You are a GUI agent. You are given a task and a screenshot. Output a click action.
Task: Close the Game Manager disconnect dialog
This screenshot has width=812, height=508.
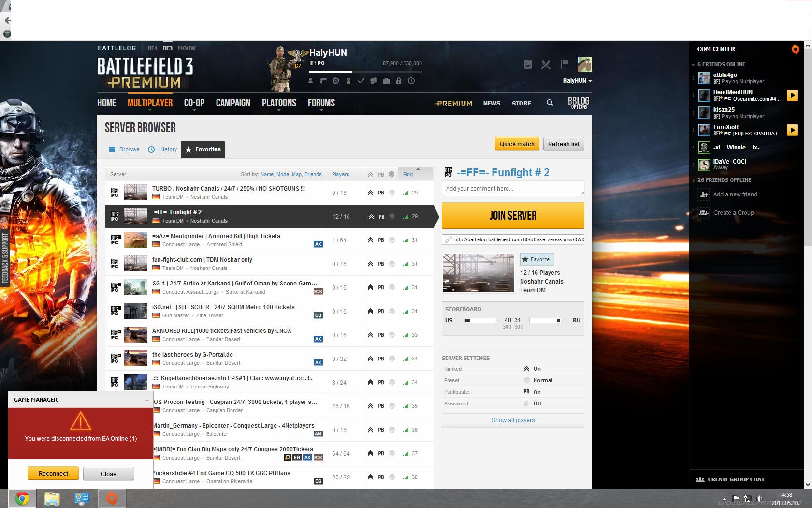pos(109,474)
